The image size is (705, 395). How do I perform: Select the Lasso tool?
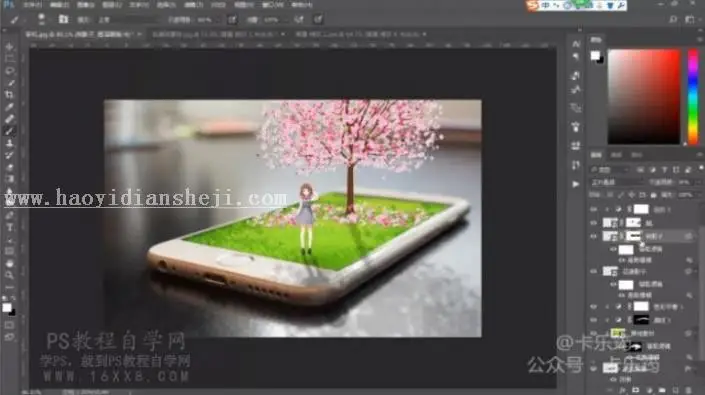point(9,71)
